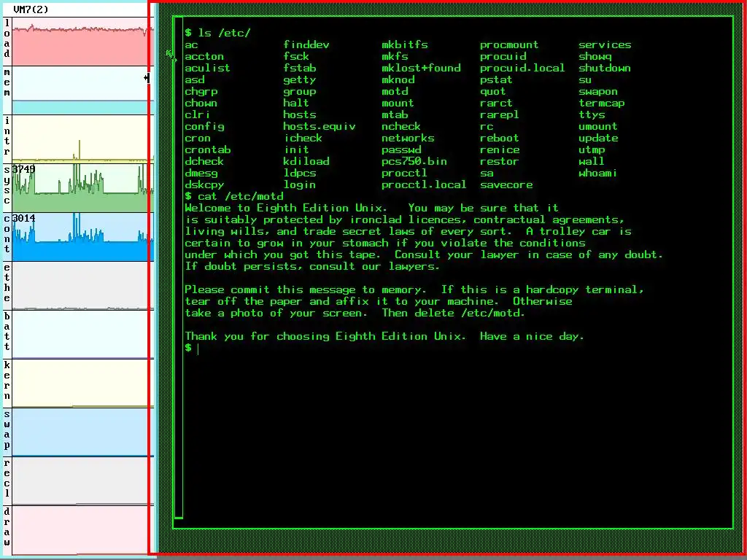Click 'swapon' in the directory listing
This screenshot has height=560, width=747.
point(598,91)
